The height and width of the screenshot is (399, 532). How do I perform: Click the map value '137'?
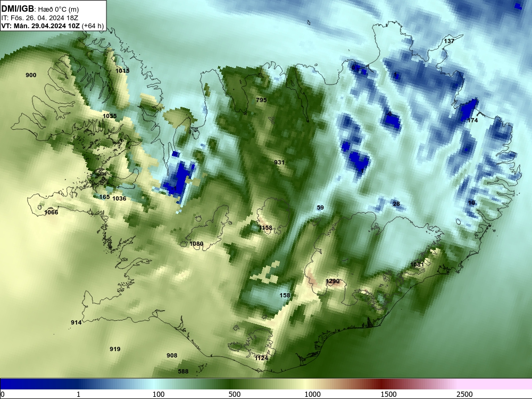pyautogui.click(x=449, y=41)
